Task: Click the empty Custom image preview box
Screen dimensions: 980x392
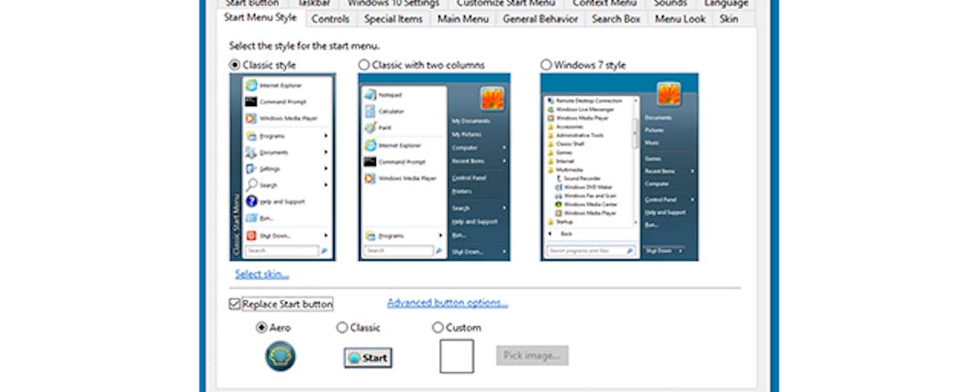Action: click(457, 356)
